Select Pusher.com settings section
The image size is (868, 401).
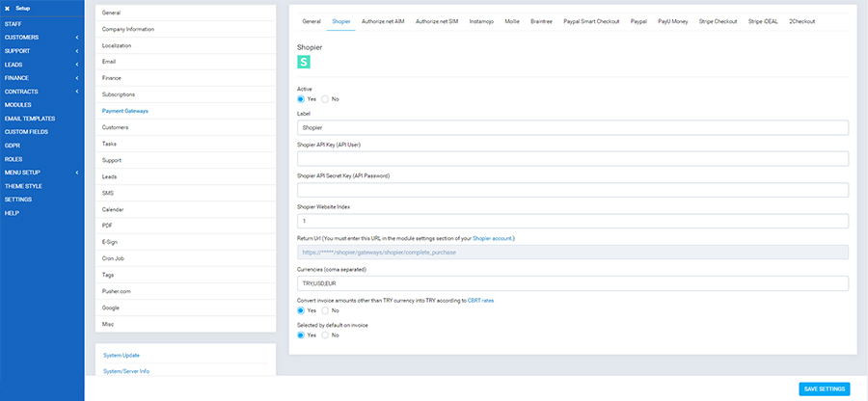(185, 291)
